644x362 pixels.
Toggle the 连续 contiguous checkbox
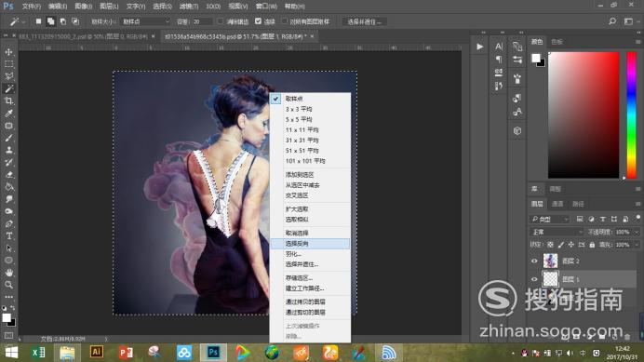258,21
